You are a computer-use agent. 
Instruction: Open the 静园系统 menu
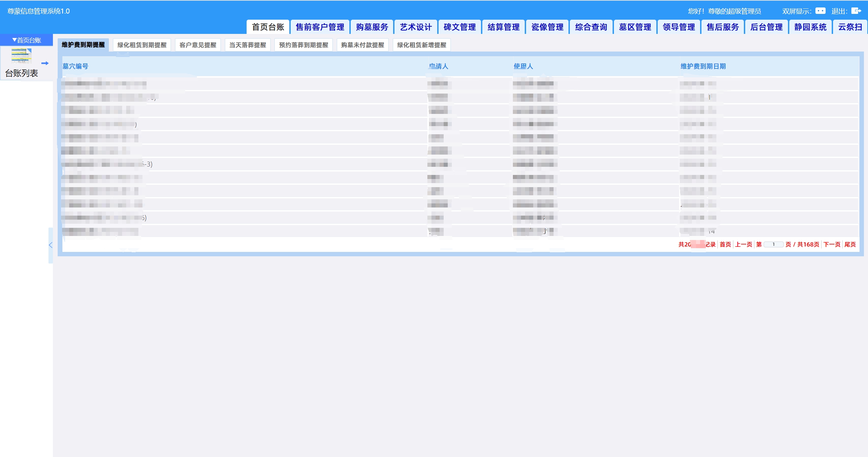(810, 27)
